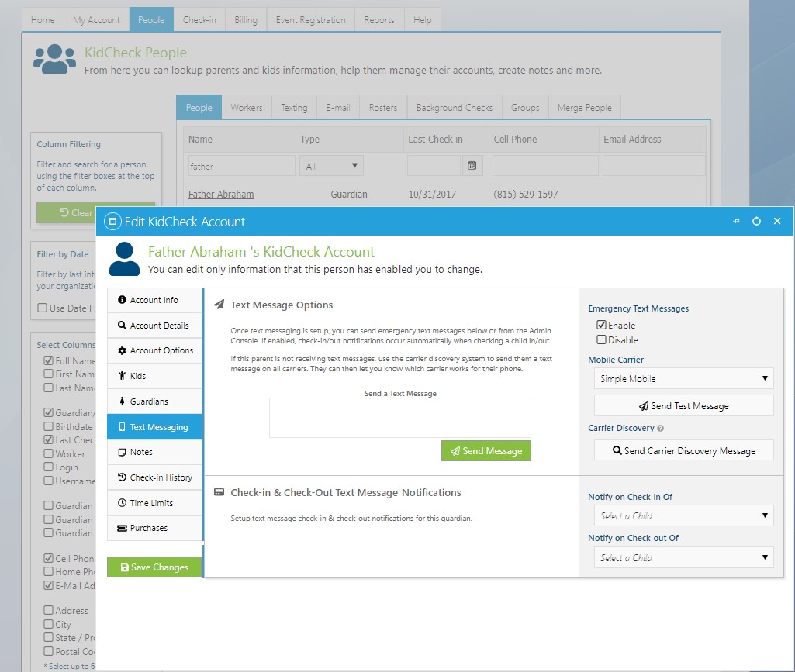Open the Kids section
795x672 pixels.
pos(154,376)
